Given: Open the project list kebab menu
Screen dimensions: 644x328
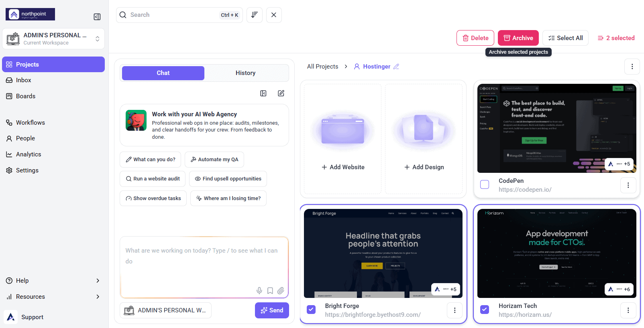Looking at the screenshot, I should tap(632, 67).
